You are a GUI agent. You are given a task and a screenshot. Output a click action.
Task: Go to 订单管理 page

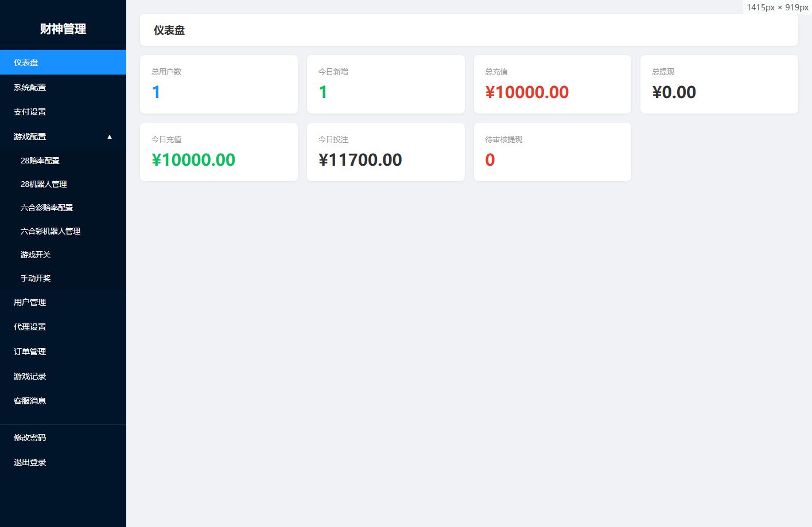[63, 352]
